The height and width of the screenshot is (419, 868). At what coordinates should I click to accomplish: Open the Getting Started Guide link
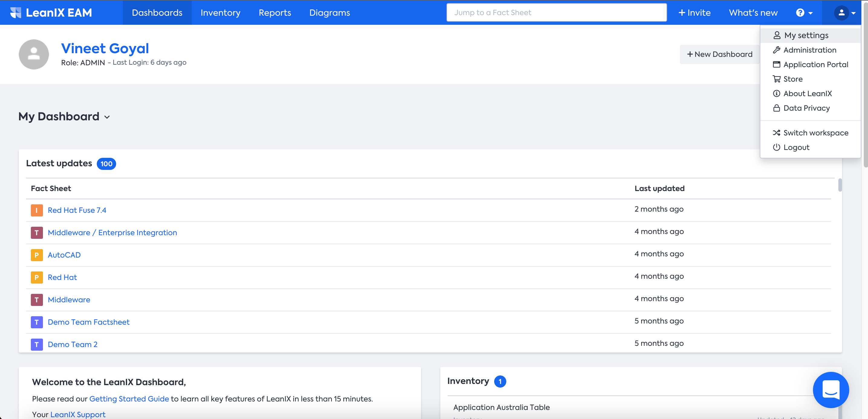(x=129, y=399)
